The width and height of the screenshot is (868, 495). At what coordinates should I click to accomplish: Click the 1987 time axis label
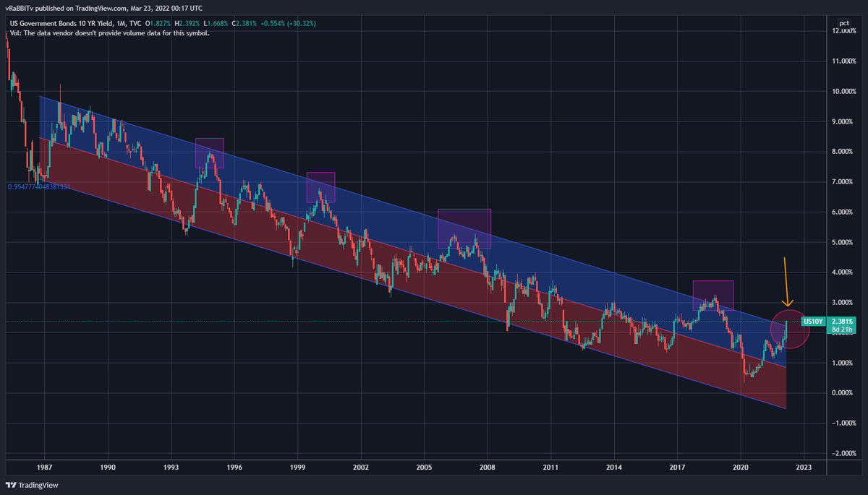point(45,468)
